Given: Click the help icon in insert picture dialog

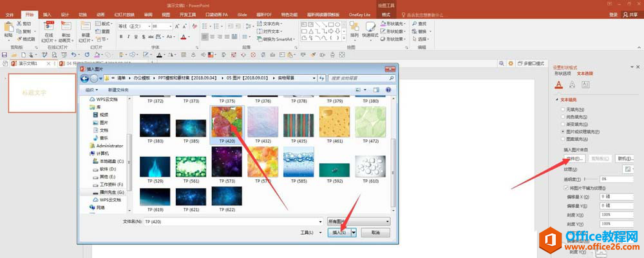Looking at the screenshot, I should coord(388,90).
